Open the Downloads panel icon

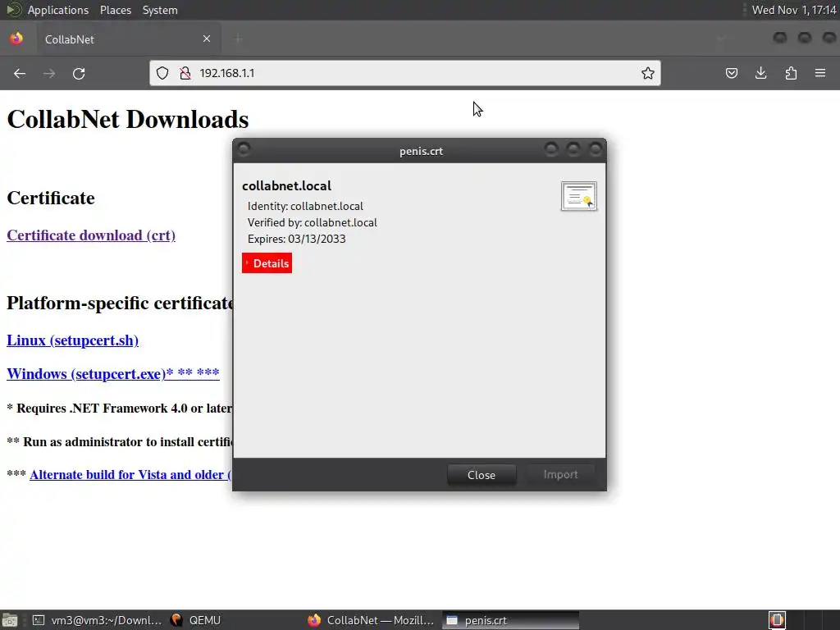pos(760,73)
